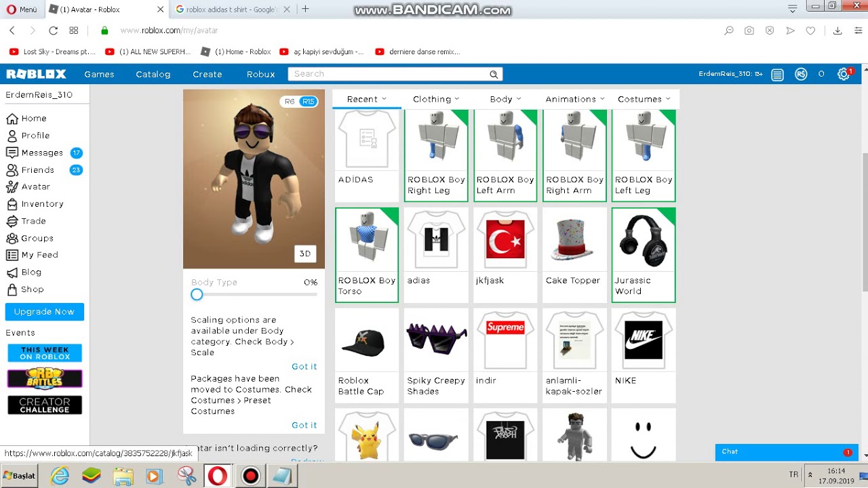Expand the Recent dropdown

point(366,99)
